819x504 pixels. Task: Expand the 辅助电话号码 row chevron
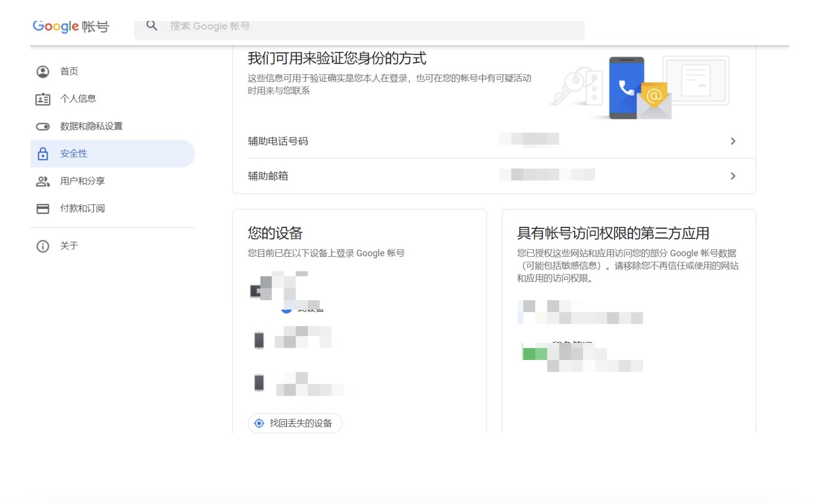733,141
